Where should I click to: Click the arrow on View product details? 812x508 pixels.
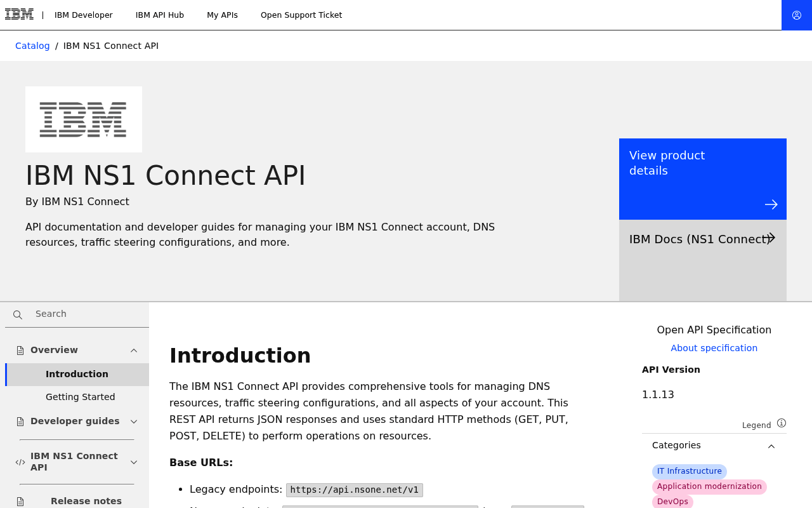[771, 204]
